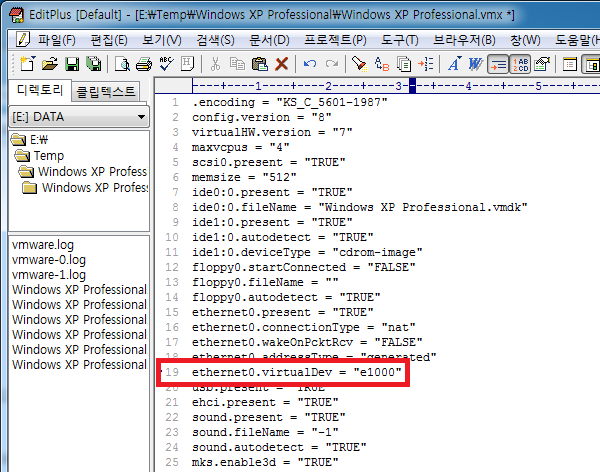600x472 pixels.
Task: Click the config.version line
Action: [x=262, y=117]
